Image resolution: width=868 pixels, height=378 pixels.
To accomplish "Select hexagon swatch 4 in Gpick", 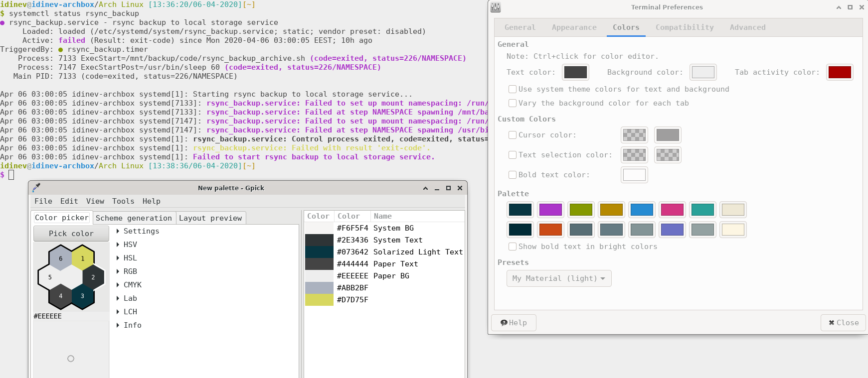I will pos(61,296).
